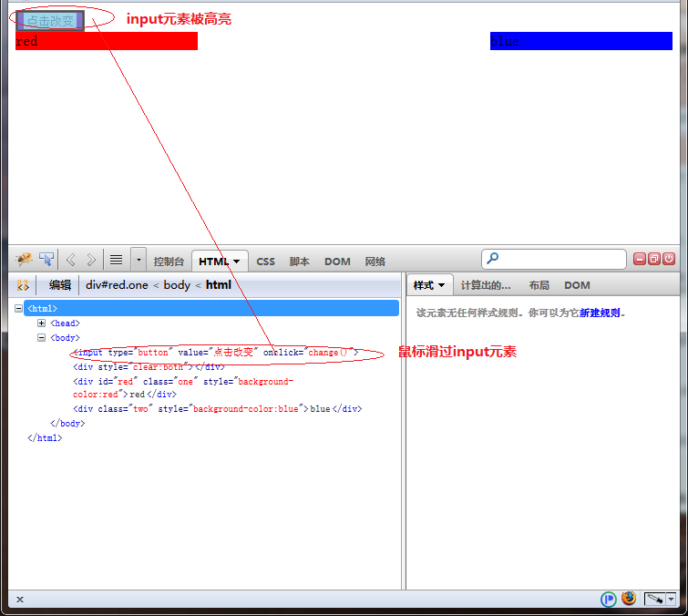This screenshot has height=616, width=688.
Task: Deactivate Firebug with the power icon
Action: (x=669, y=259)
